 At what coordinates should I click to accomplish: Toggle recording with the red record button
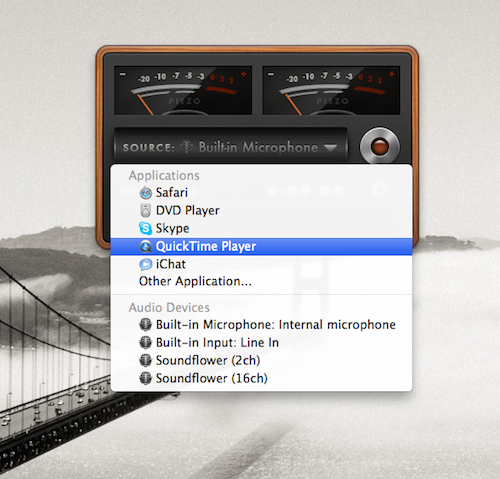380,146
